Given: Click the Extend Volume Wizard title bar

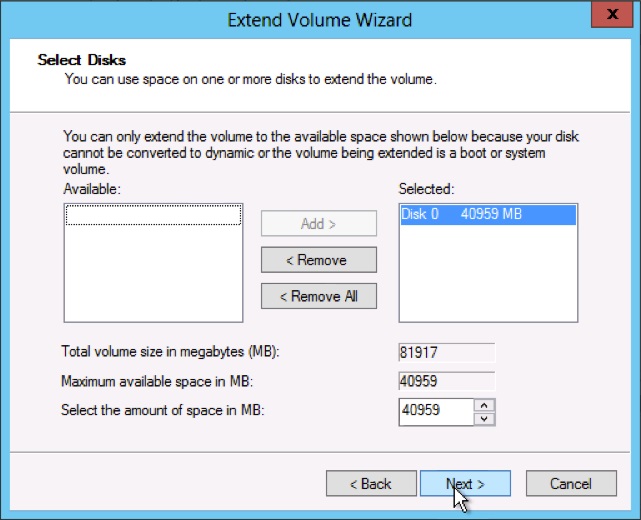Looking at the screenshot, I should [319, 19].
